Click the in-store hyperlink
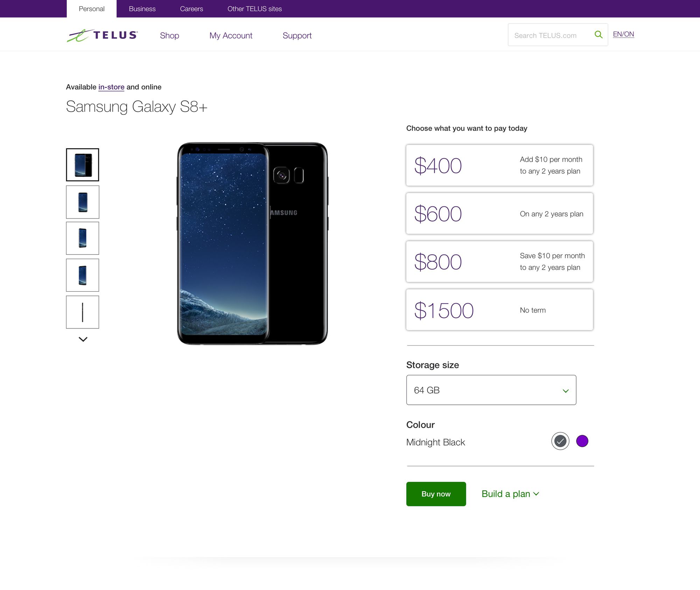The height and width of the screenshot is (590, 700). click(111, 86)
